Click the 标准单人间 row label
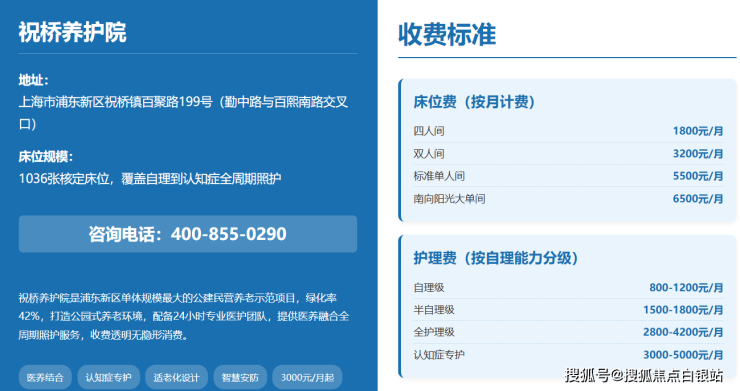 pyautogui.click(x=439, y=176)
